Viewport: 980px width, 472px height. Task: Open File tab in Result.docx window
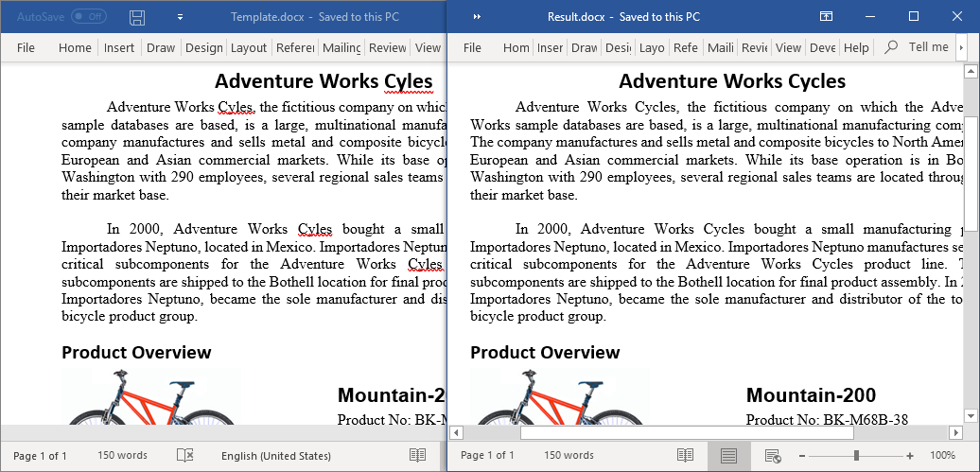point(473,47)
